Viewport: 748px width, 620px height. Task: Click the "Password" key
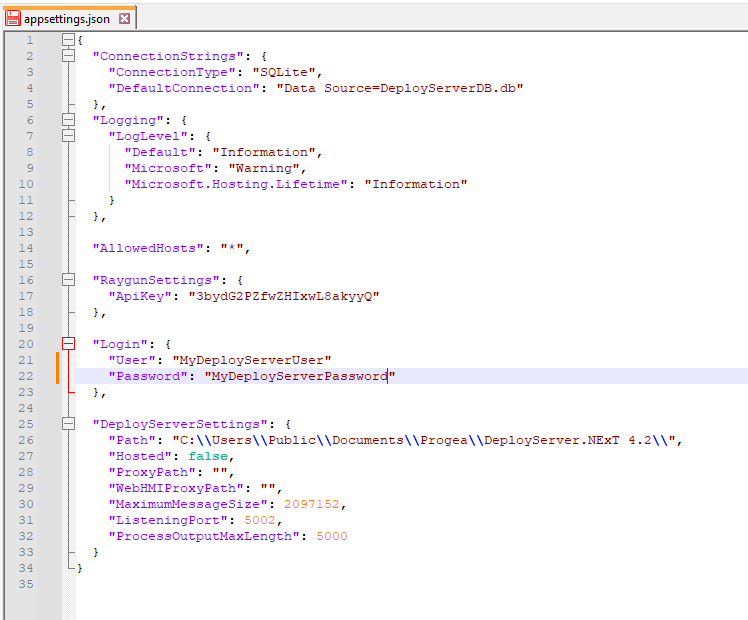click(x=148, y=376)
